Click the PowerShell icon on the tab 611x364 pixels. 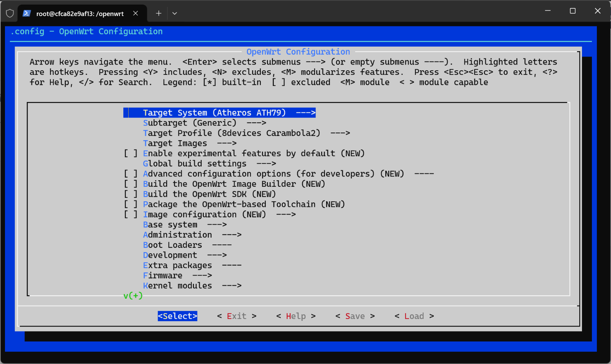point(26,13)
